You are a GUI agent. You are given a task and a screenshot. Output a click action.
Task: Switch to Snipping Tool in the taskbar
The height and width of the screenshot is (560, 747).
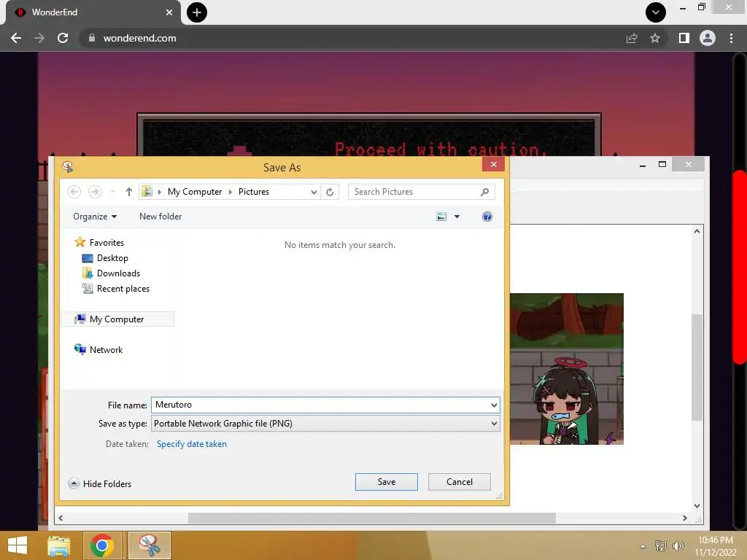(149, 545)
